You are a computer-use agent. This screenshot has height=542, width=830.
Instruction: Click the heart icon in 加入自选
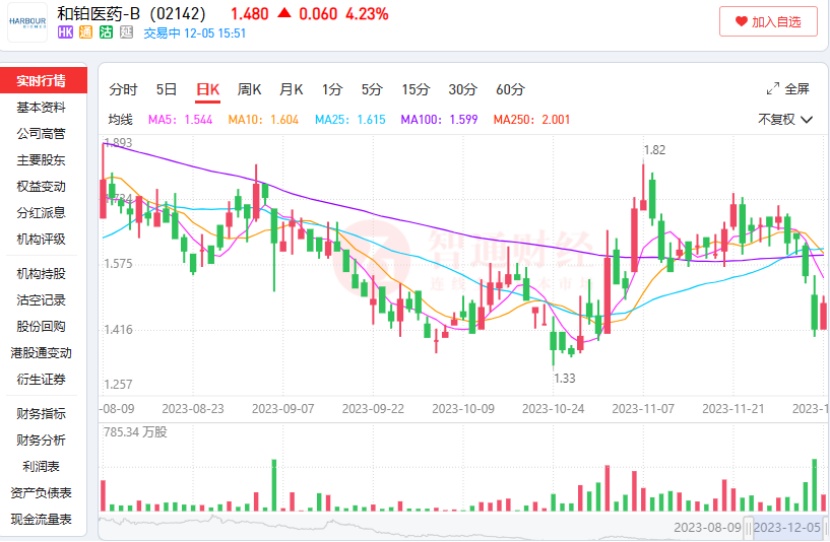741,21
